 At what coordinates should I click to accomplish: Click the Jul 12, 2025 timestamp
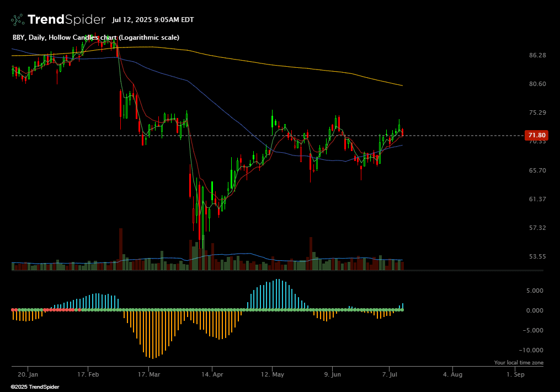click(153, 20)
